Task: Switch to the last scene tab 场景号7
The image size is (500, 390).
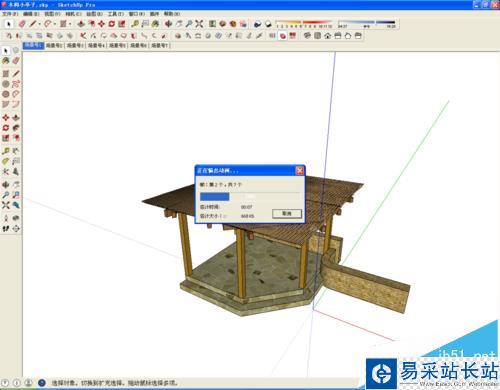Action: [160, 45]
